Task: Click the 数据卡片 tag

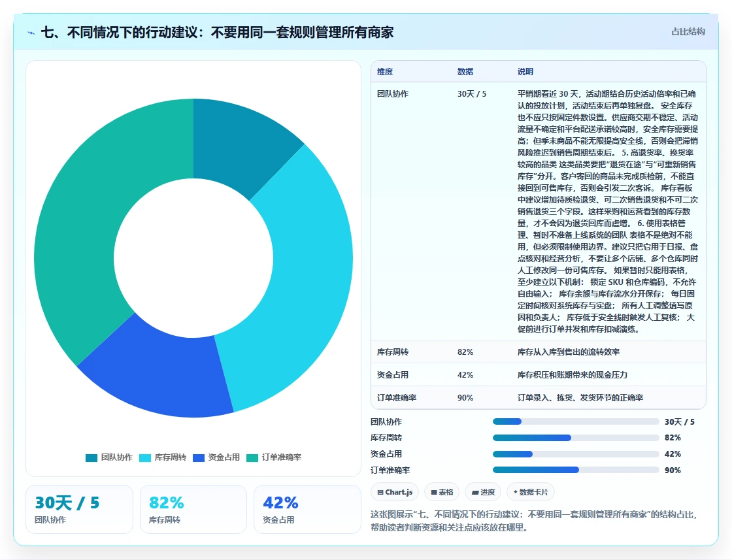Action: tap(531, 492)
